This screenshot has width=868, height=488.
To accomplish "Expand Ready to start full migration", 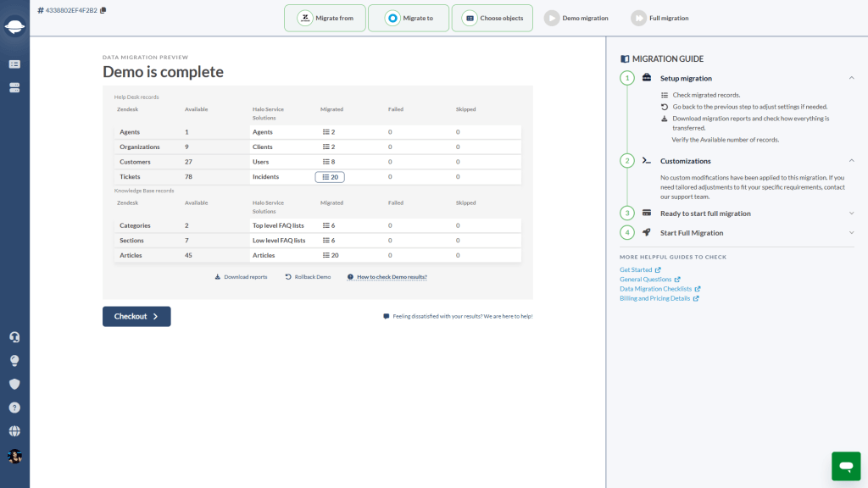I will click(851, 213).
